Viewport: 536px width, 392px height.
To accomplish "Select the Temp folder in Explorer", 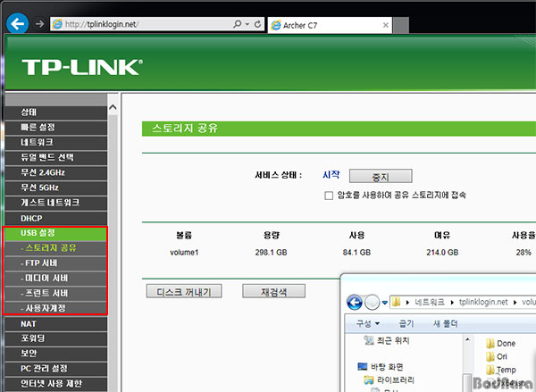I will [501, 370].
